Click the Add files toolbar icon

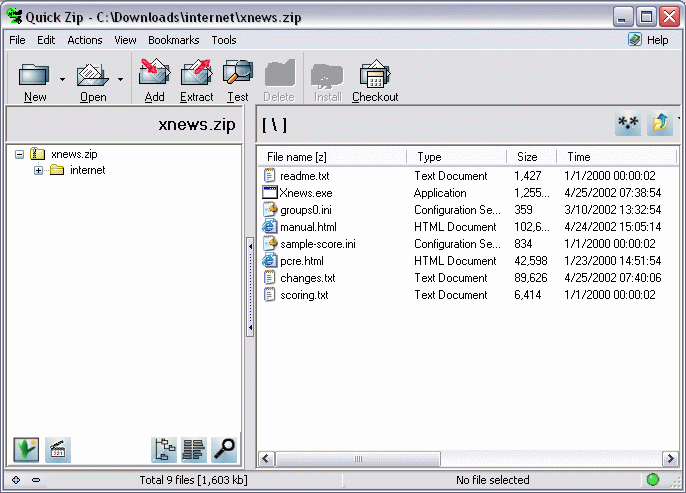point(154,80)
